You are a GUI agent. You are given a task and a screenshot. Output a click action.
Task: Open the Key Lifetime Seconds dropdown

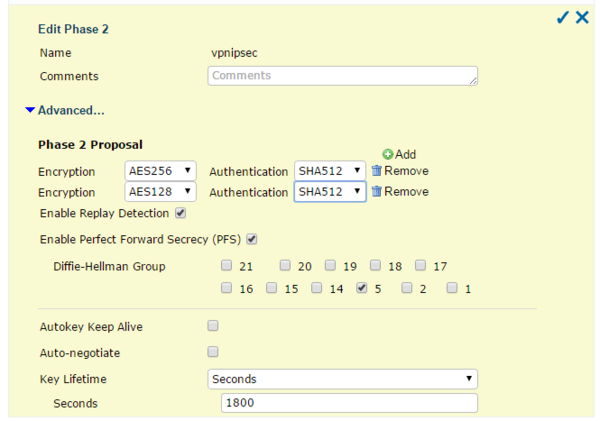click(342, 379)
